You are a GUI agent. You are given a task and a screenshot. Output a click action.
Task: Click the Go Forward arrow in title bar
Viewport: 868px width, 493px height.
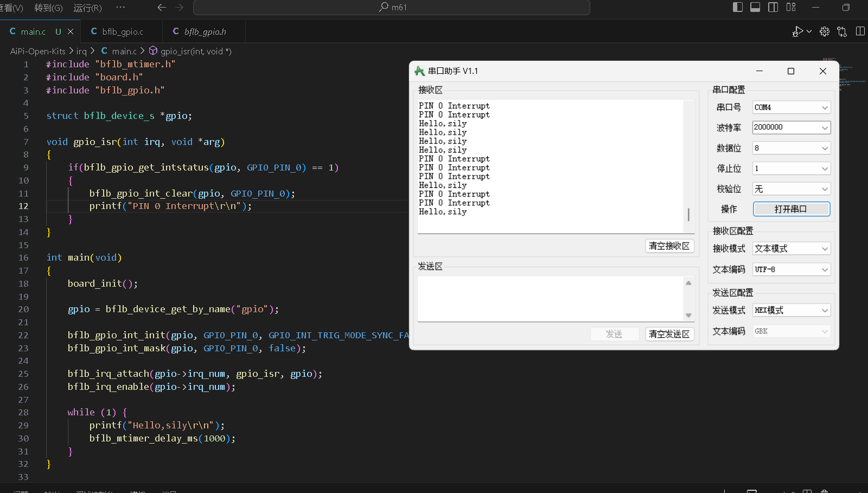[180, 8]
